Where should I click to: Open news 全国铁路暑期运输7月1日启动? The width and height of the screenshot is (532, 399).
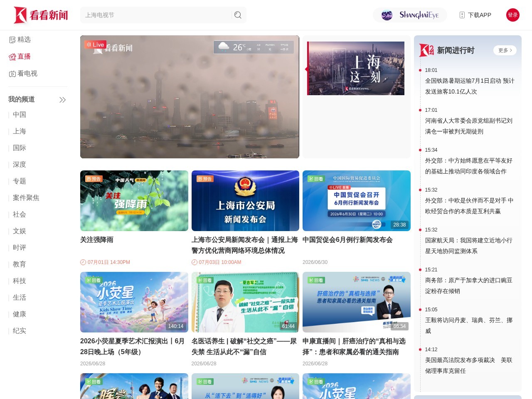click(470, 86)
